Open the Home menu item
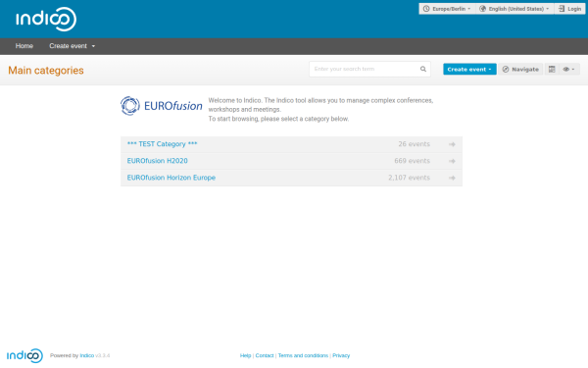588x368 pixels. coord(24,46)
